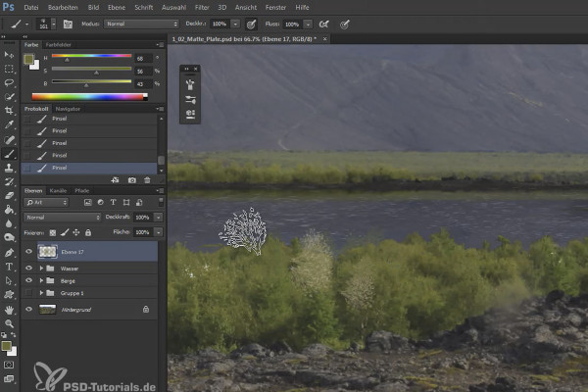Select the Rectangular Marquee tool
This screenshot has height=392, width=588.
pyautogui.click(x=9, y=69)
